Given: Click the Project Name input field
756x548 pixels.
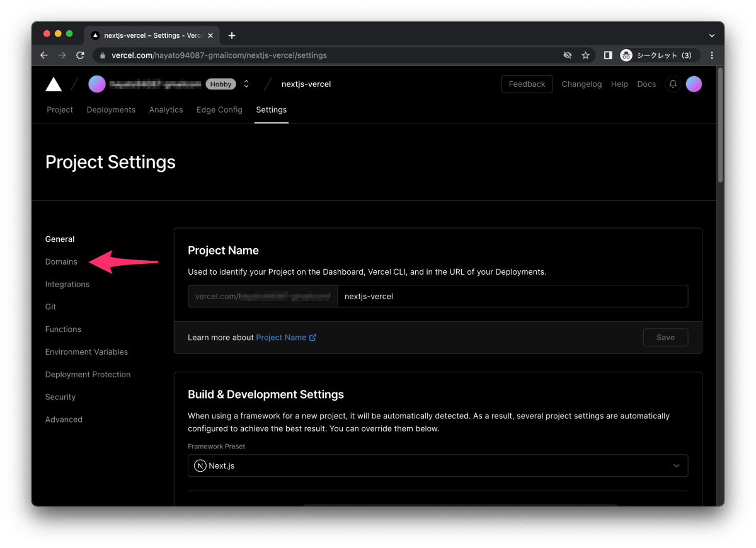Looking at the screenshot, I should [x=512, y=296].
